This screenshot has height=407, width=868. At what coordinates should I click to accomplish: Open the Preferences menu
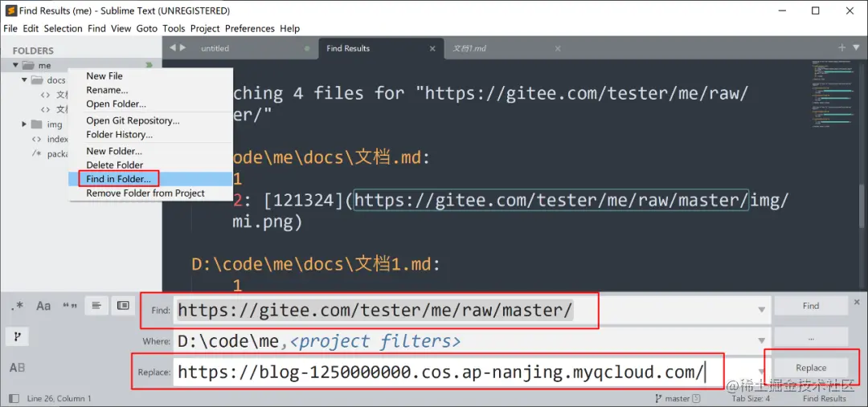pyautogui.click(x=250, y=29)
